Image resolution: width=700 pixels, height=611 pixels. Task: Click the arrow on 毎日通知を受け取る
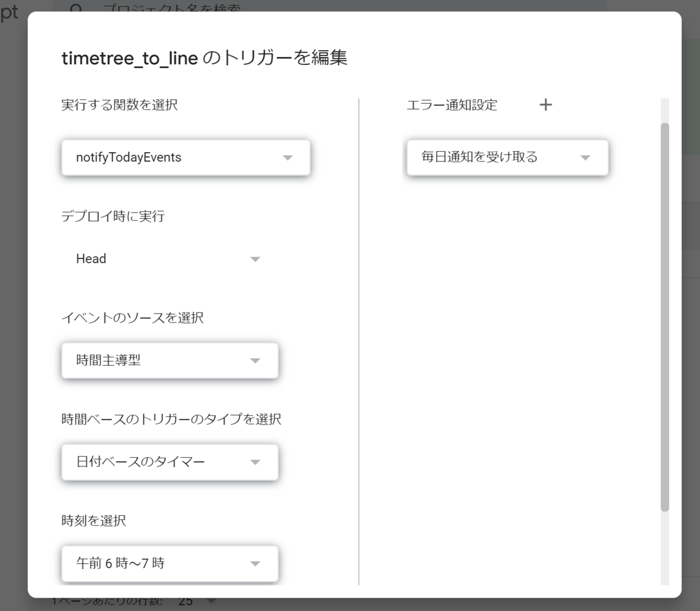click(x=586, y=157)
